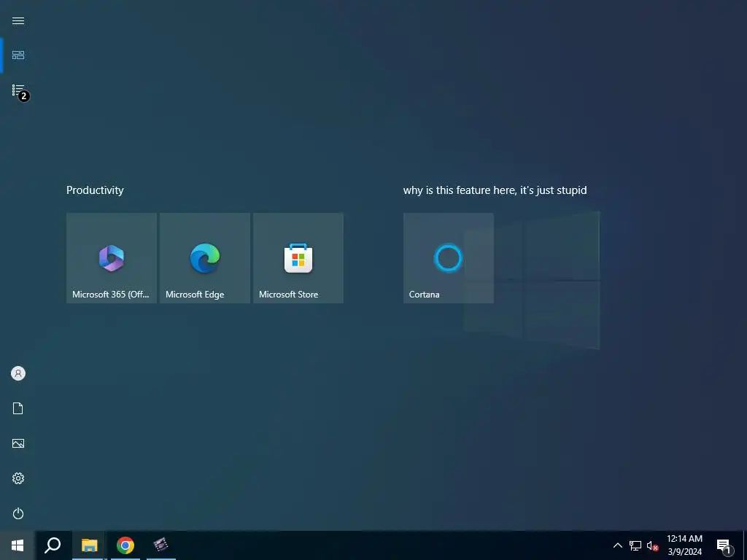The width and height of the screenshot is (747, 560).
Task: Open the user account menu
Action: [x=18, y=373]
